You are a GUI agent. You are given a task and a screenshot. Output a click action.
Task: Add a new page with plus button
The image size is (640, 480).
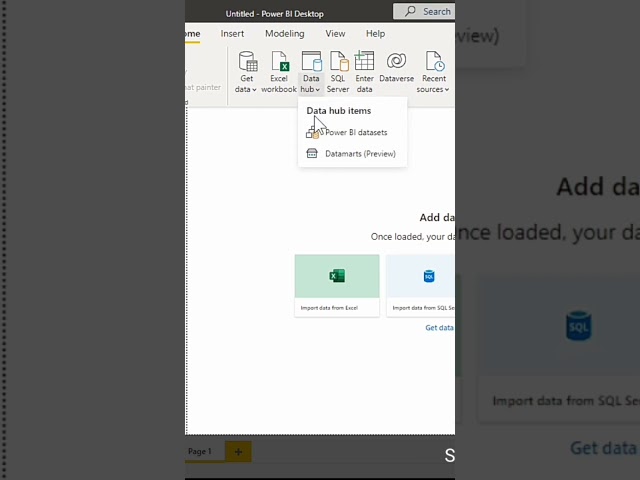coord(238,451)
